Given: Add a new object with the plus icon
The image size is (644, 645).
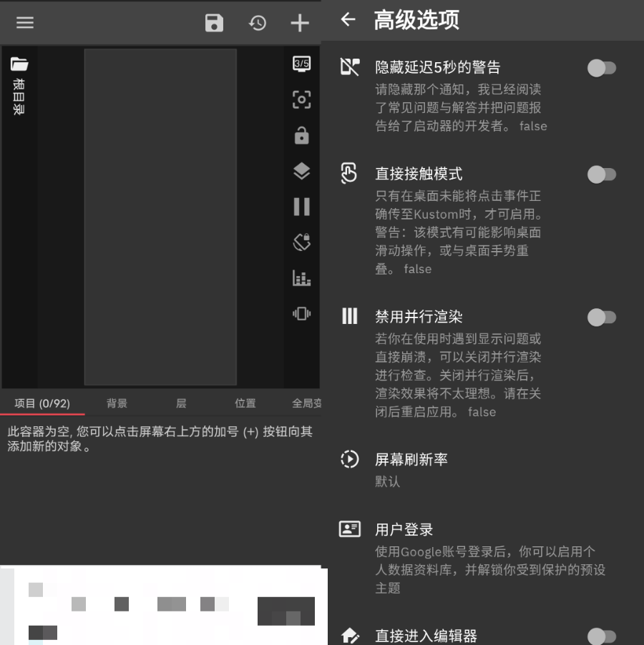Looking at the screenshot, I should pos(300,23).
